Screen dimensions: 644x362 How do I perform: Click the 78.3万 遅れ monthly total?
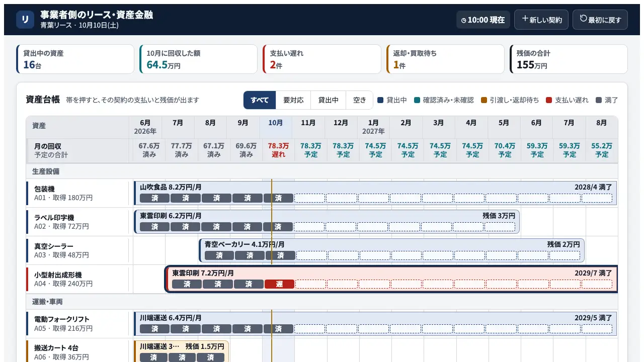(278, 150)
